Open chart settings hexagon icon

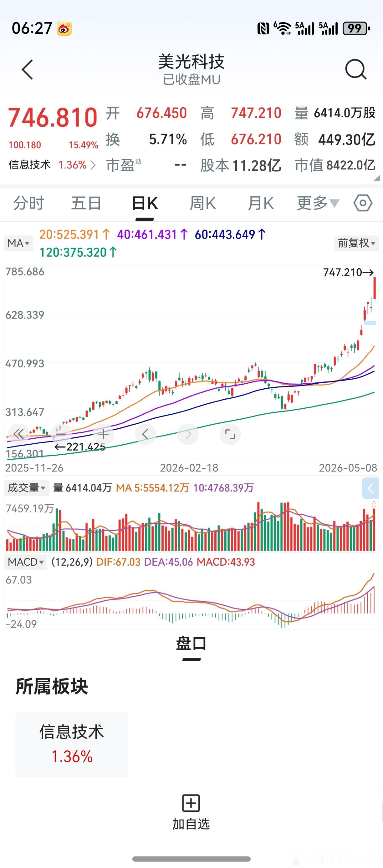(363, 203)
